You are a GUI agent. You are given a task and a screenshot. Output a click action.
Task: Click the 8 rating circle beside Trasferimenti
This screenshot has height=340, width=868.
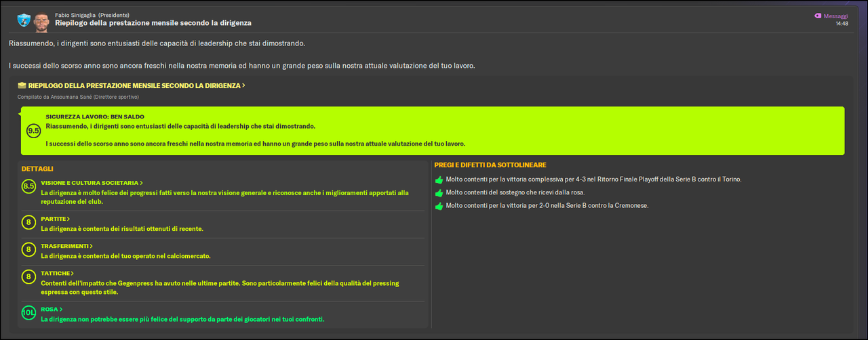[28, 249]
